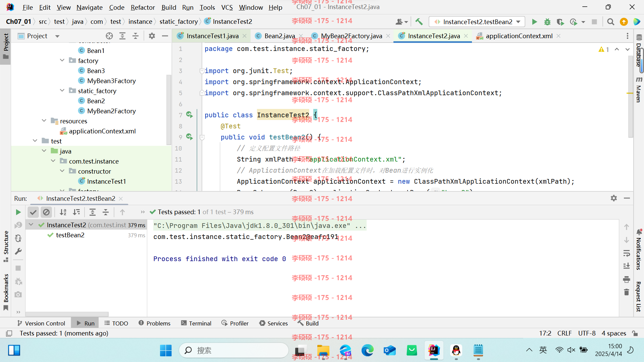Click the warning indicator in editor corner

tap(604, 49)
